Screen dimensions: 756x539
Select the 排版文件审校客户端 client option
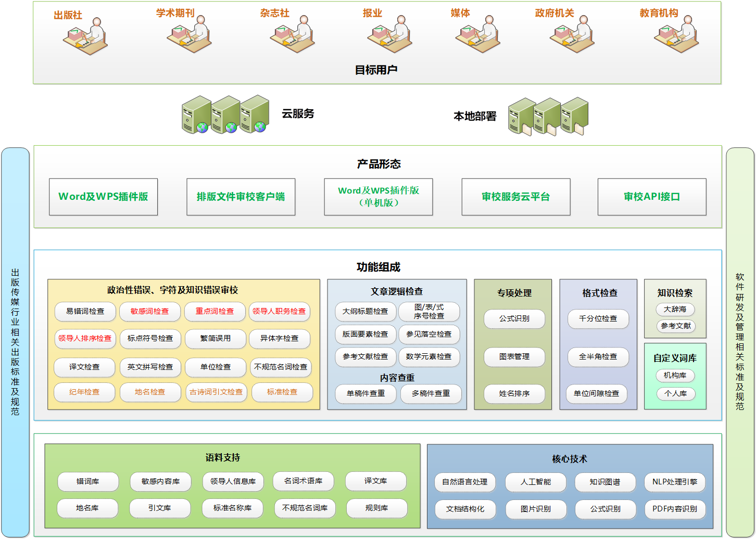241,197
